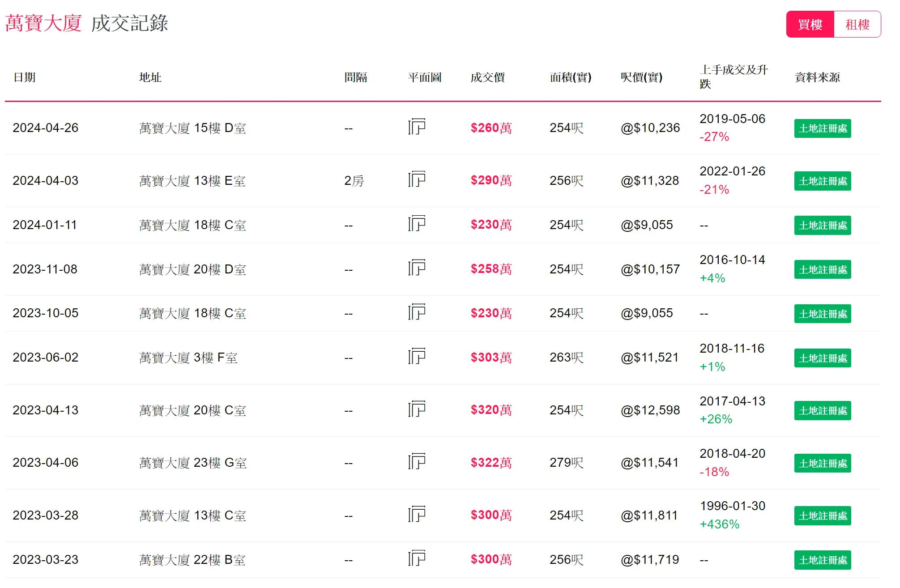900x588 pixels.
Task: View floor plan for 3樓 F室
Action: coord(417,357)
